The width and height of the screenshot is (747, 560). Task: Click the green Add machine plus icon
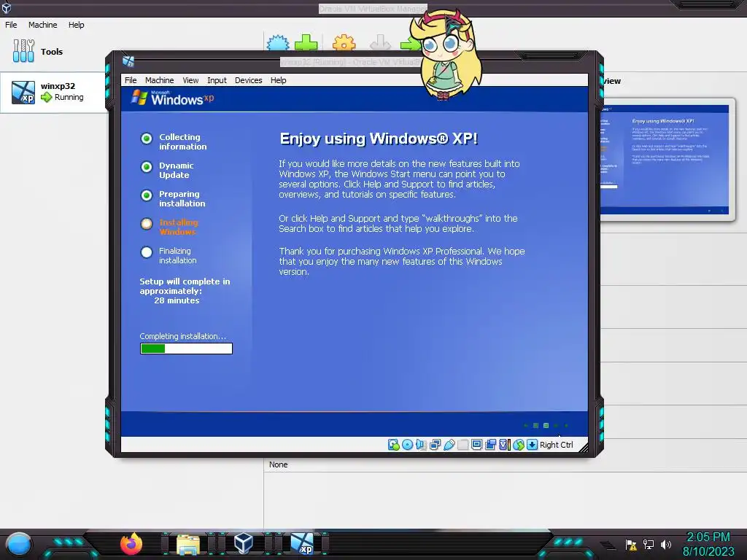[306, 43]
